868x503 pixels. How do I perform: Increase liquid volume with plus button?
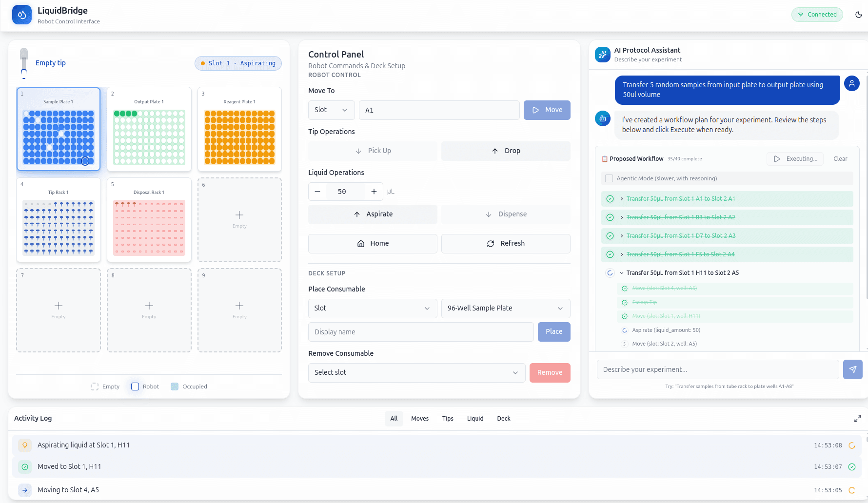click(374, 192)
